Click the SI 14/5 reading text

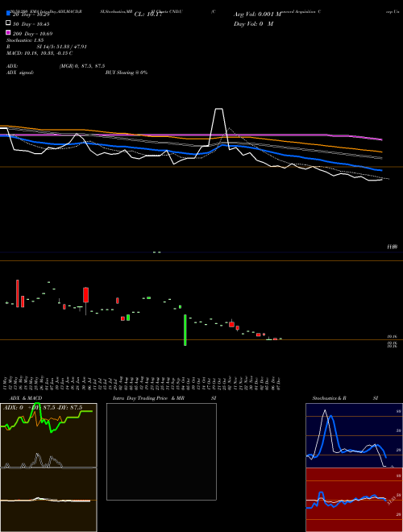coord(62,47)
